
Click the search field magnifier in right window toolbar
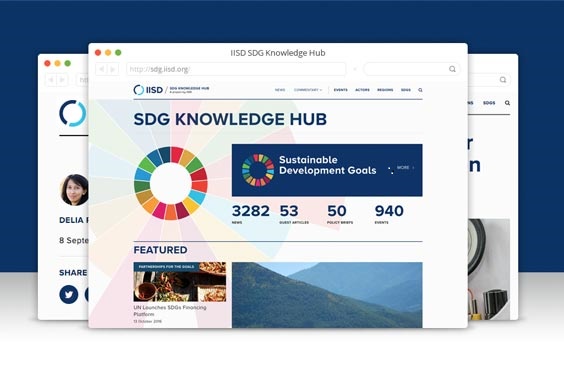pyautogui.click(x=503, y=80)
